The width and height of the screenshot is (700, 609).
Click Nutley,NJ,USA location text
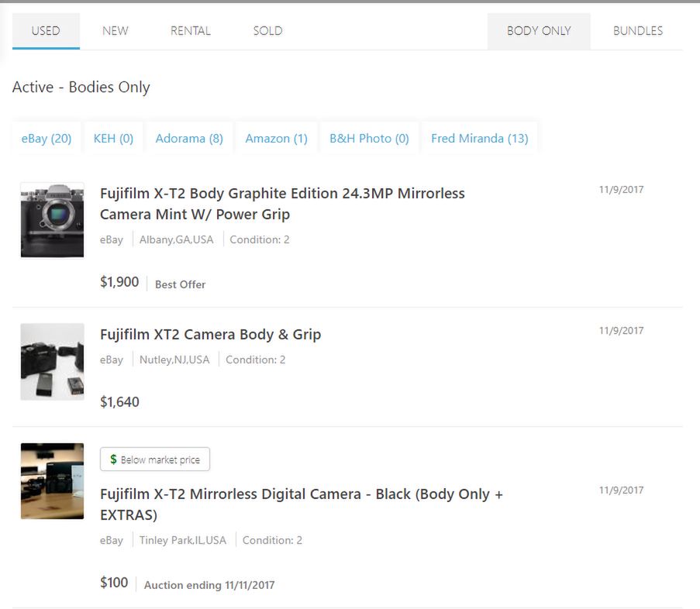coord(174,360)
